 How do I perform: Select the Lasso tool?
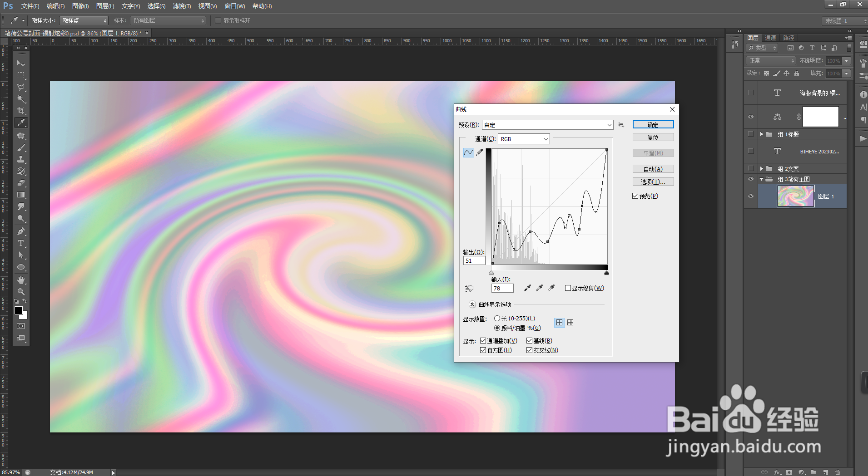pos(21,87)
